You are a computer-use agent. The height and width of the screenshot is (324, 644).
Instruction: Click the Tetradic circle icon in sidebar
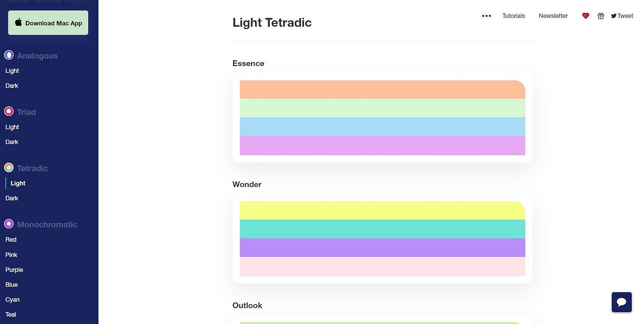[8, 167]
